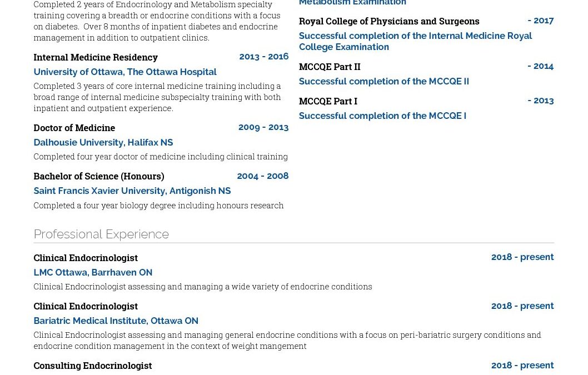Click the peri-bariatric surgery description paragraph
The height and width of the screenshot is (375, 588).
287,341
